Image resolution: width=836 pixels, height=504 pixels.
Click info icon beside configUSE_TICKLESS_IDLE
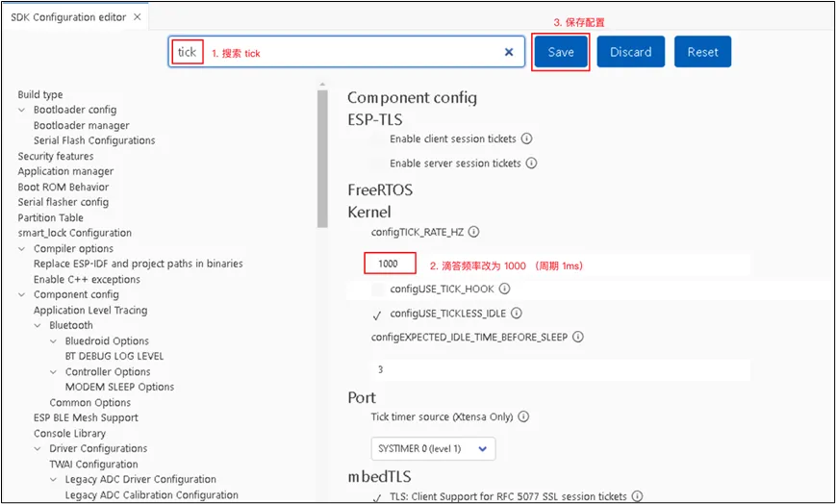516,314
